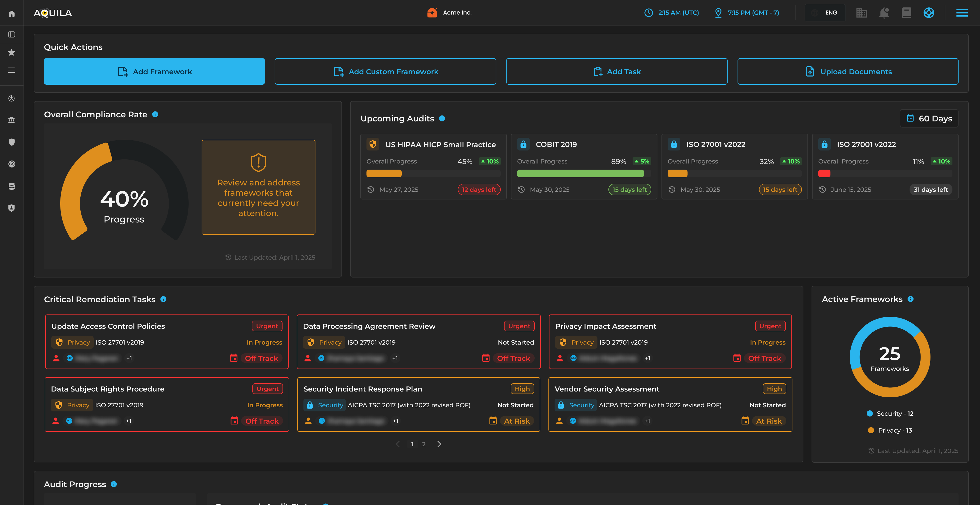Open the notifications bell icon
This screenshot has width=980, height=505.
click(x=884, y=13)
